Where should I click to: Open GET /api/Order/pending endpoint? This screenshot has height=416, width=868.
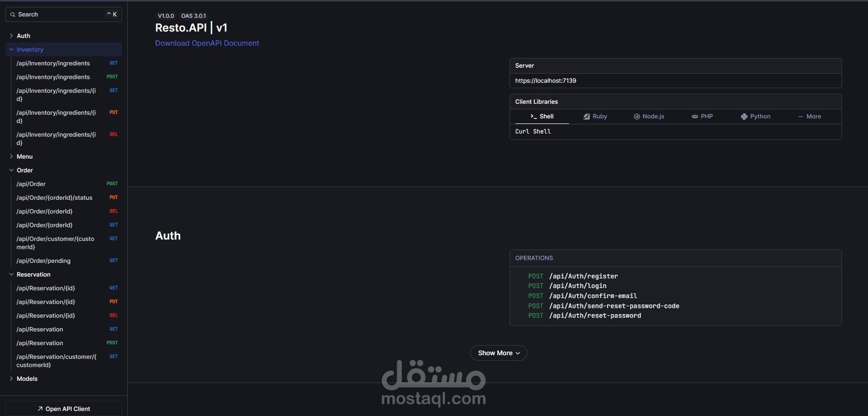67,261
